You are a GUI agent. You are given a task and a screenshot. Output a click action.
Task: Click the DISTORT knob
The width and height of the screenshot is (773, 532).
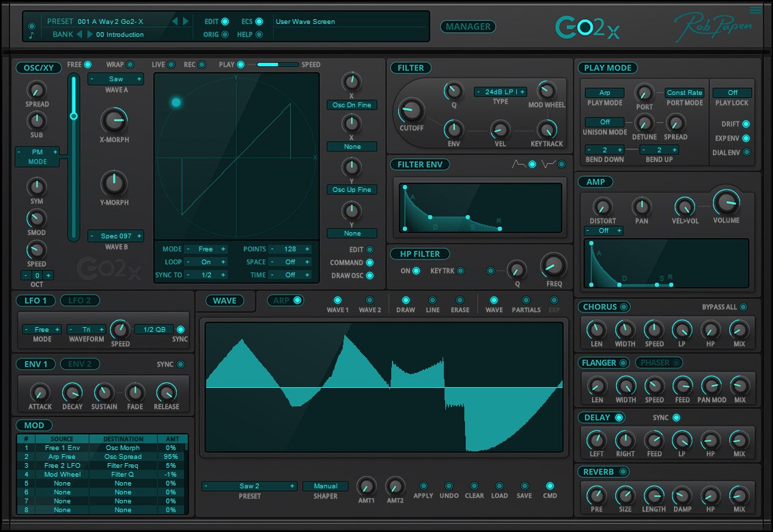[602, 207]
